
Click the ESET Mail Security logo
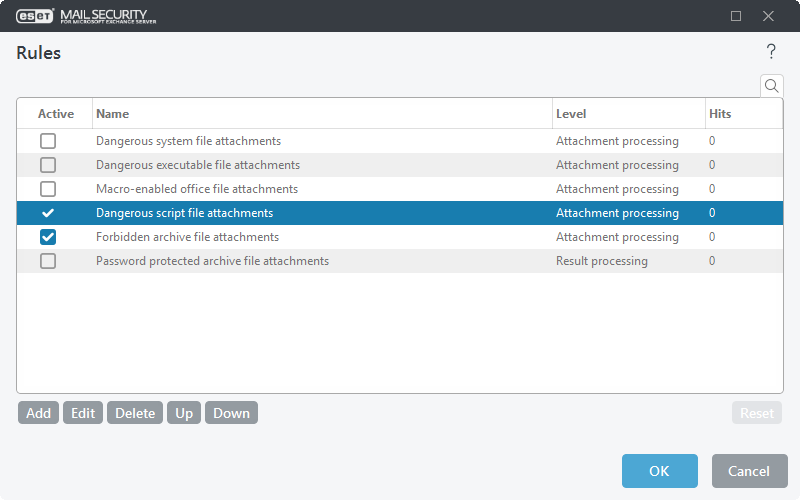coord(85,16)
